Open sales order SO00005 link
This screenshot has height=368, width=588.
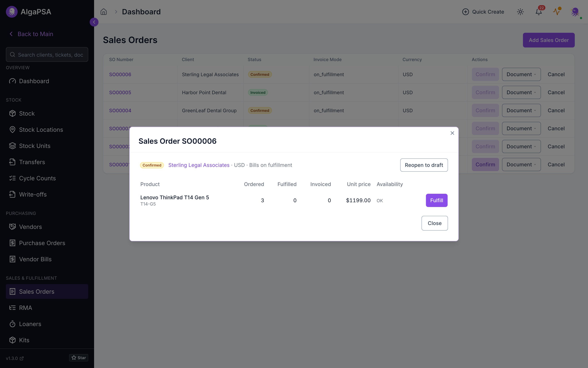tap(120, 93)
